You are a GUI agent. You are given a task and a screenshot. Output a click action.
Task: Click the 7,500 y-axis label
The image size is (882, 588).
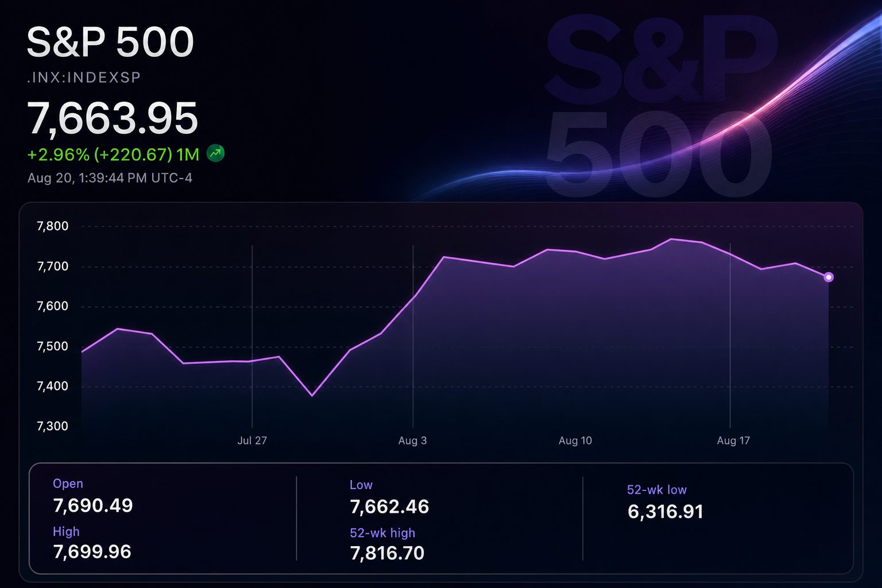[52, 346]
